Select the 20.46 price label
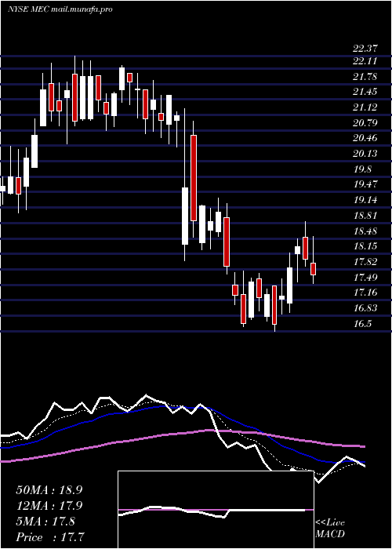Viewport: 392px width, 549px height. point(365,138)
